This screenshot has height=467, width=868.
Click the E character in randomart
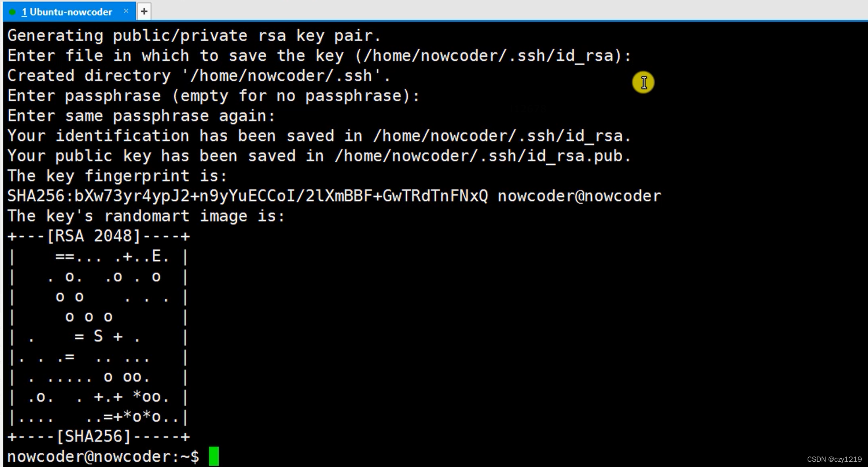(156, 256)
